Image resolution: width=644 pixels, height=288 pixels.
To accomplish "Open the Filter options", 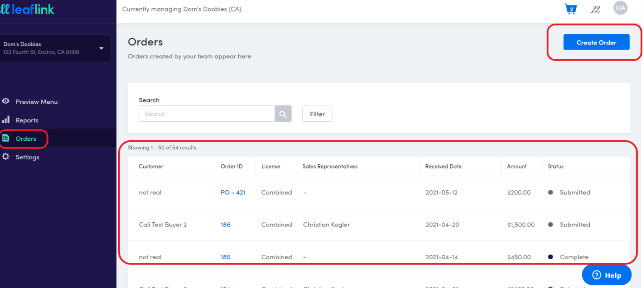I will pyautogui.click(x=317, y=114).
